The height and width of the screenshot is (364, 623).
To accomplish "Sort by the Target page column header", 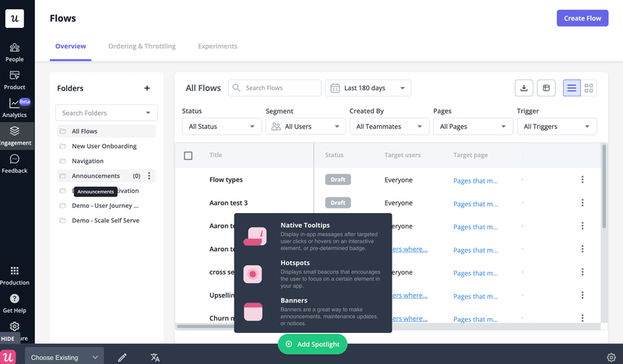I will coord(470,155).
